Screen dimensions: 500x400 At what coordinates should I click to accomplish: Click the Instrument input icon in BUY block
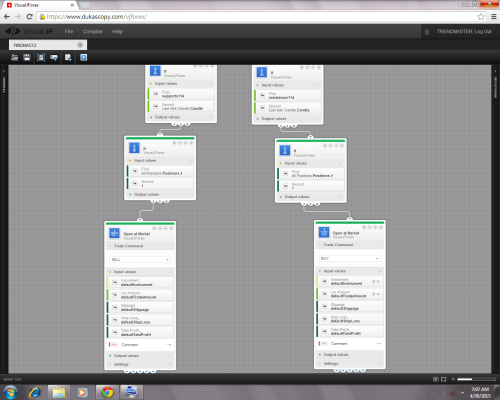click(x=324, y=282)
